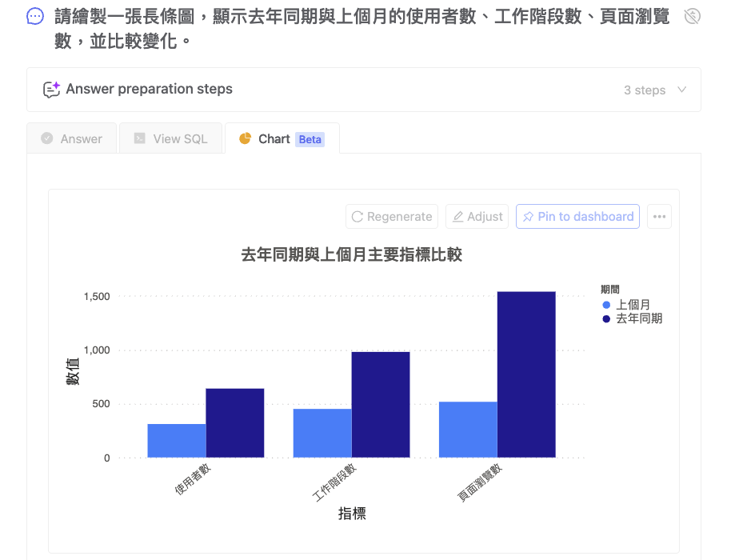
Task: Click the 上個月 legend label
Action: point(633,305)
